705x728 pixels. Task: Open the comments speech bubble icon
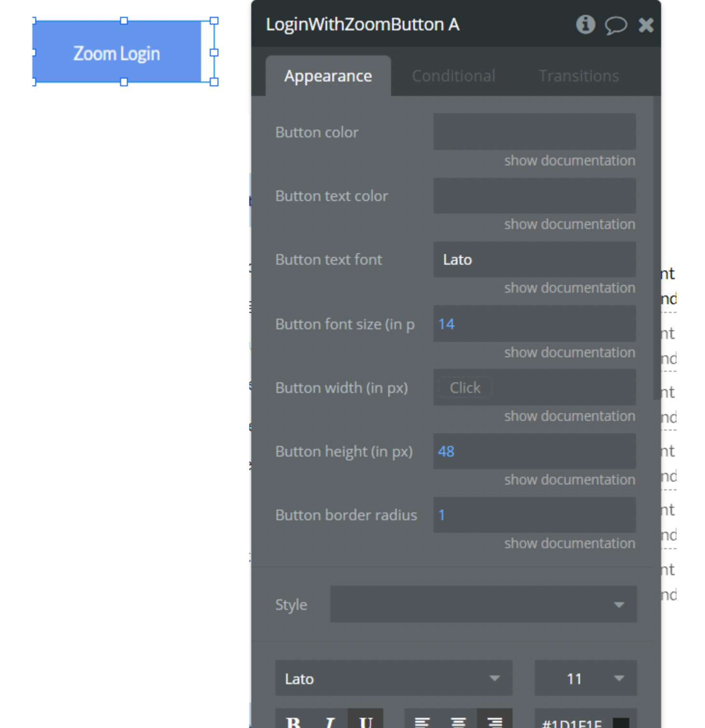[616, 25]
